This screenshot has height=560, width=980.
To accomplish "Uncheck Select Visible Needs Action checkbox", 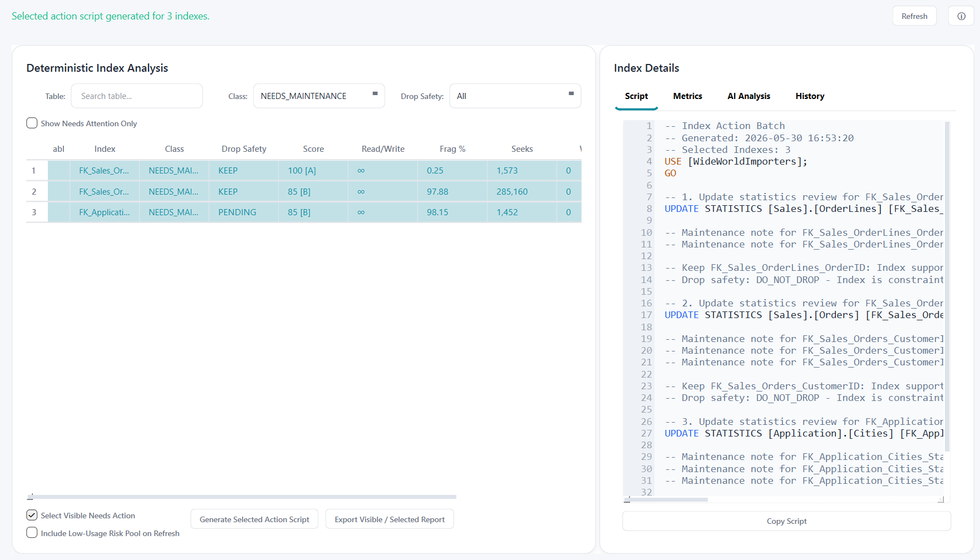I will tap(32, 515).
